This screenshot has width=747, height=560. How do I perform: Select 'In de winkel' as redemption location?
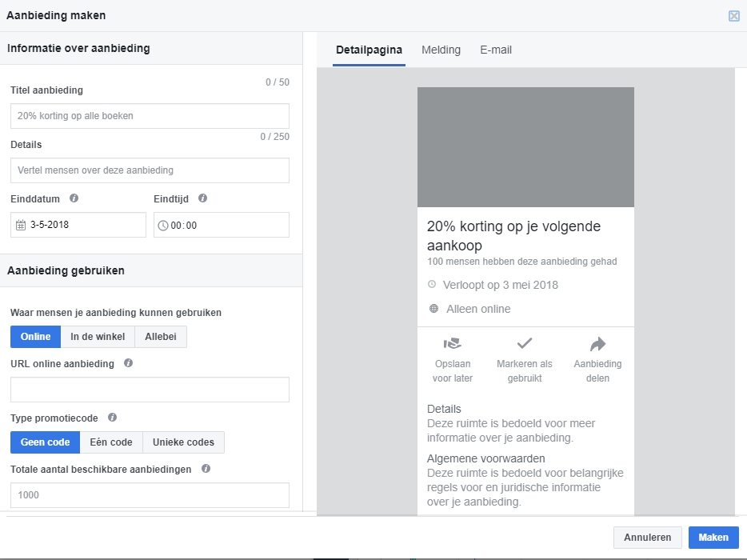pos(98,336)
